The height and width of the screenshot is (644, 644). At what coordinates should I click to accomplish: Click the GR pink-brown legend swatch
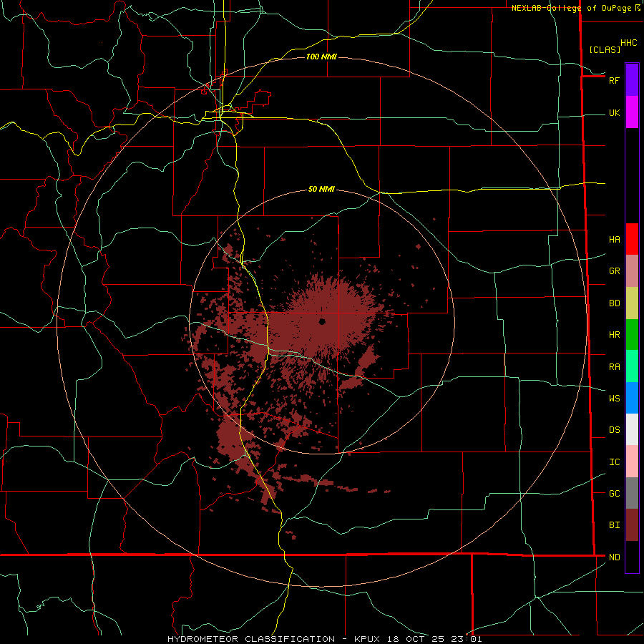632,271
